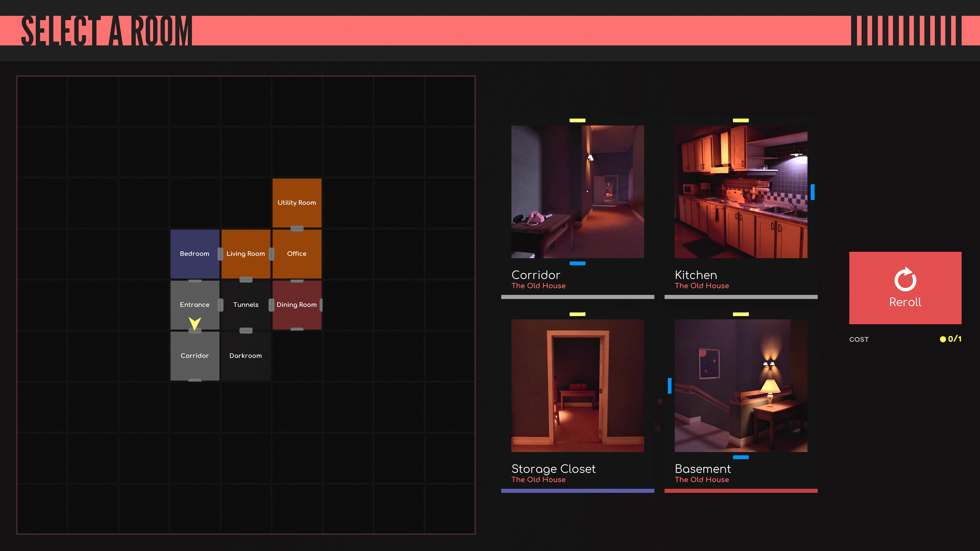Click the blue door marker right of Kitchen card
The width and height of the screenshot is (980, 551).
pos(813,192)
